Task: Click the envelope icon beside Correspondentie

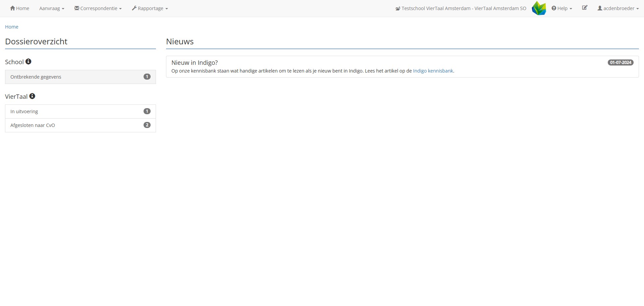Action: (x=77, y=8)
